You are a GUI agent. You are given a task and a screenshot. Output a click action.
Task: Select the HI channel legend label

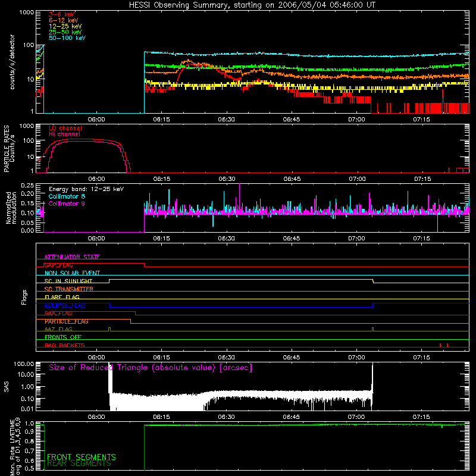(x=64, y=134)
